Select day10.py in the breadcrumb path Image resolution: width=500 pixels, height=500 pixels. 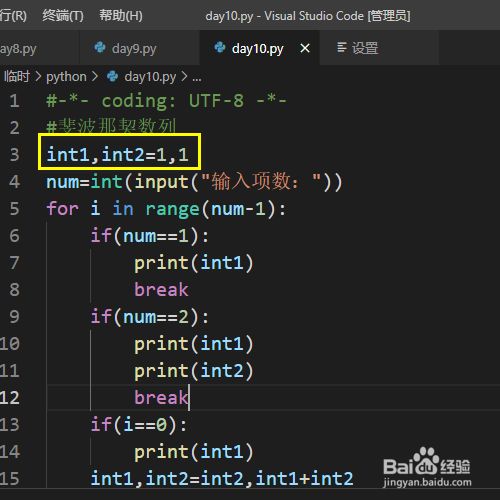[x=150, y=77]
